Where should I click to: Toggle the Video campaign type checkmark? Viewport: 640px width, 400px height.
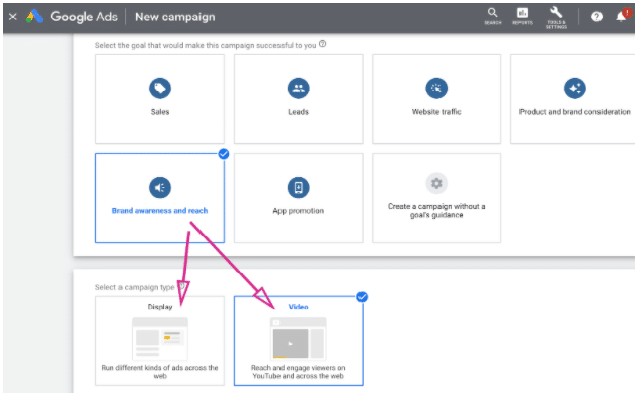(x=362, y=296)
